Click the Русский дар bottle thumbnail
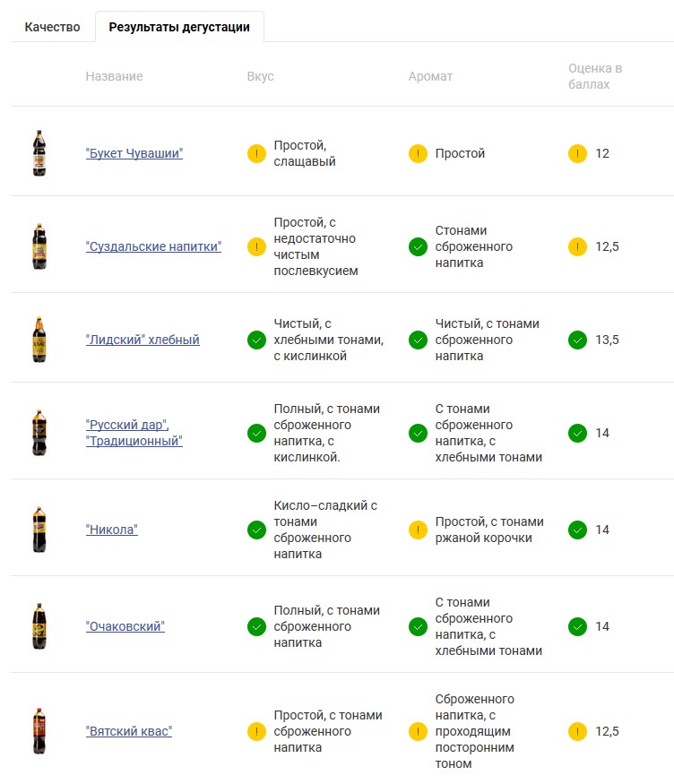The height and width of the screenshot is (784, 674). pos(39,433)
